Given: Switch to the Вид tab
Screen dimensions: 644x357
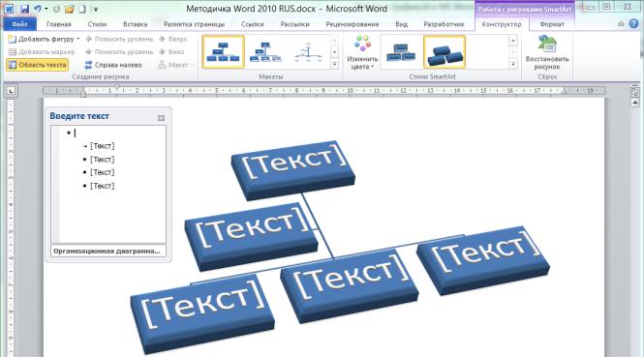Looking at the screenshot, I should (x=401, y=24).
